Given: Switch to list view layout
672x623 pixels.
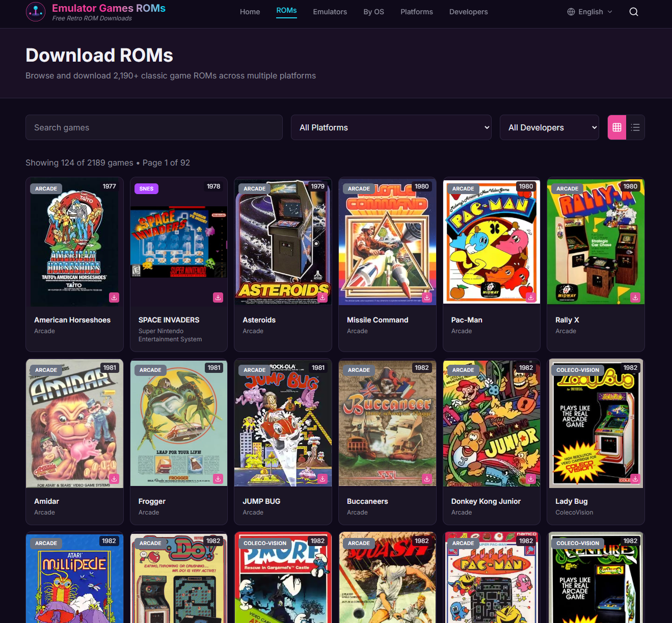Looking at the screenshot, I should tap(635, 127).
